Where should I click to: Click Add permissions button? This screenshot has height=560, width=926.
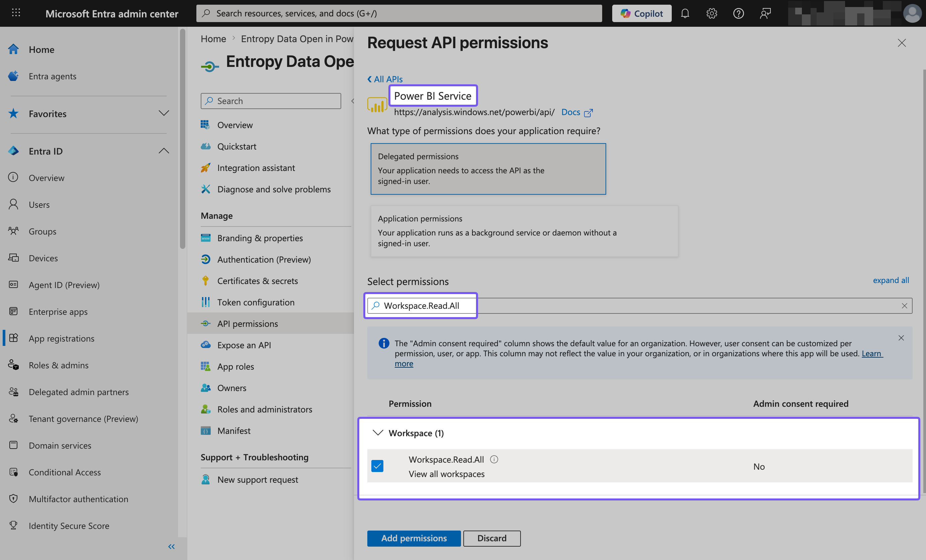(x=414, y=538)
